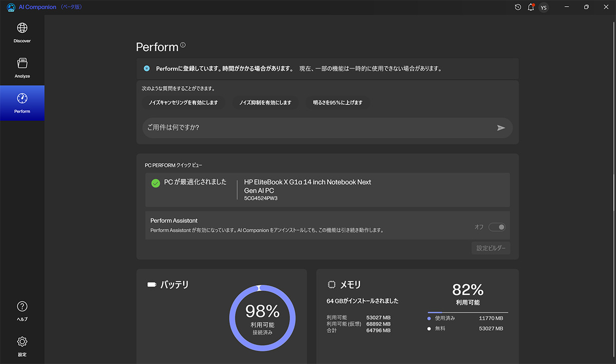Click the green optimized checkmark icon
The width and height of the screenshot is (616, 364).
(156, 183)
